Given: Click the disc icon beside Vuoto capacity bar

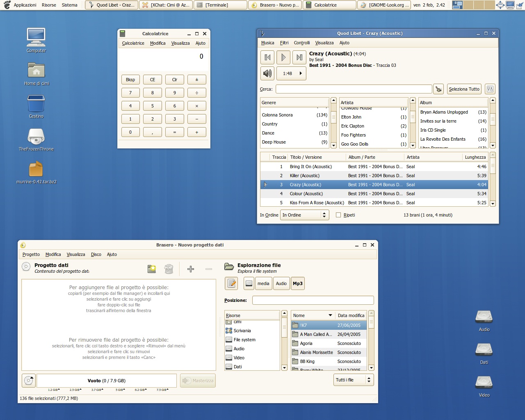Looking at the screenshot, I should 29,381.
